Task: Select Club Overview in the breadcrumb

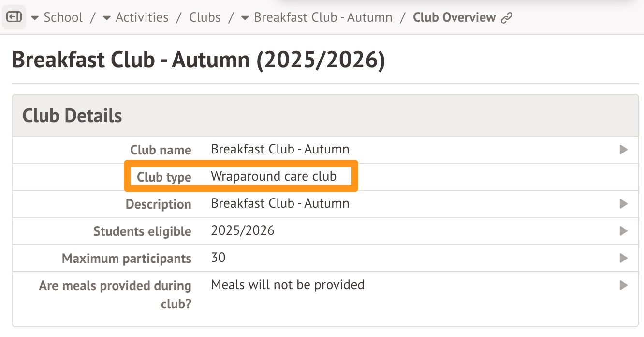Action: tap(454, 17)
